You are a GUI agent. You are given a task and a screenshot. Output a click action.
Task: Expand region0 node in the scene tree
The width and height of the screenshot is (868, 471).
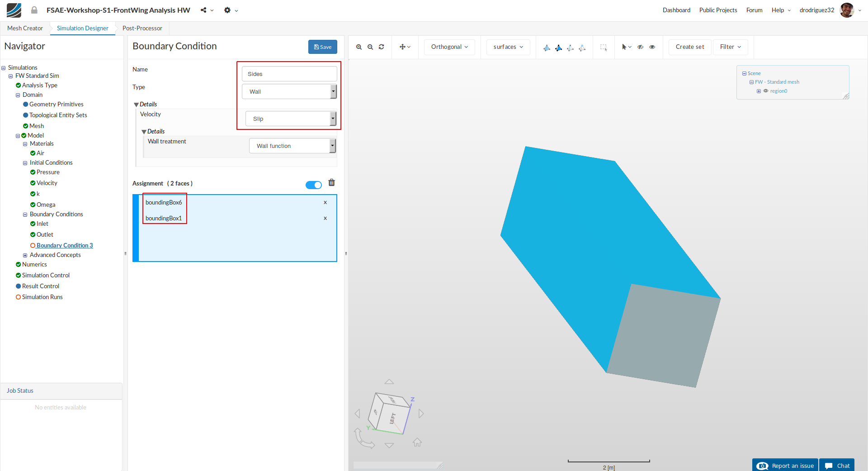759,91
